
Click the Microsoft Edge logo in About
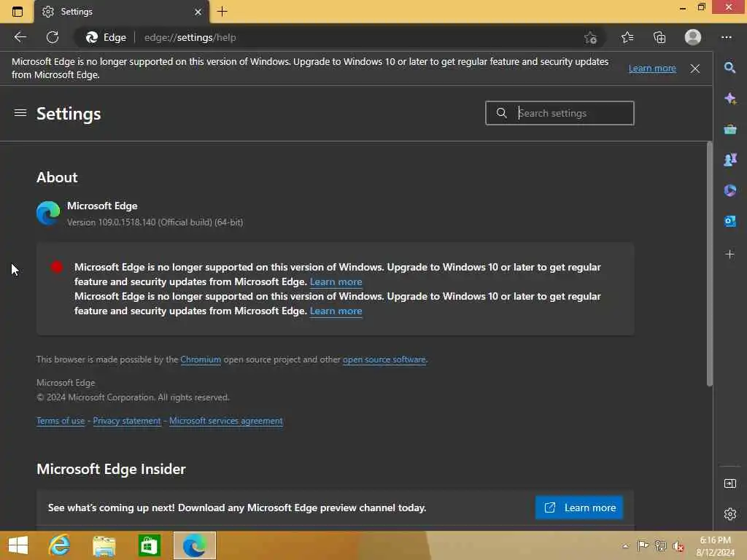(48, 213)
